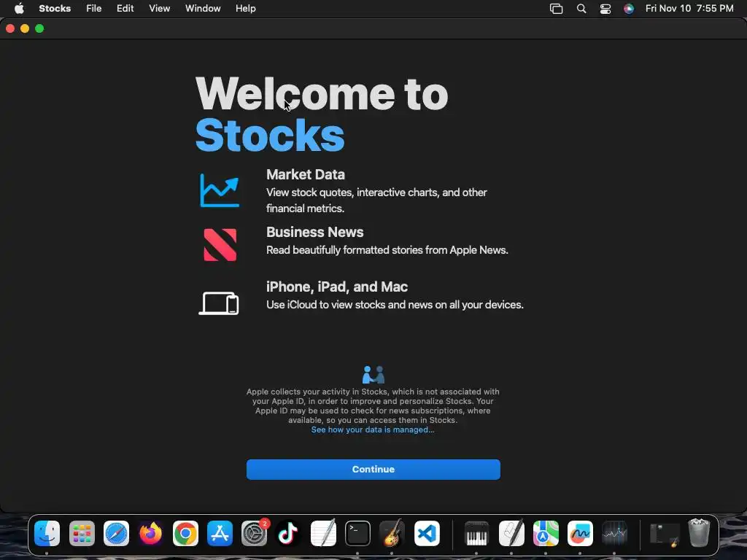Open the piano keyboard app in Dock
Screen dimensions: 747x560
click(x=476, y=533)
